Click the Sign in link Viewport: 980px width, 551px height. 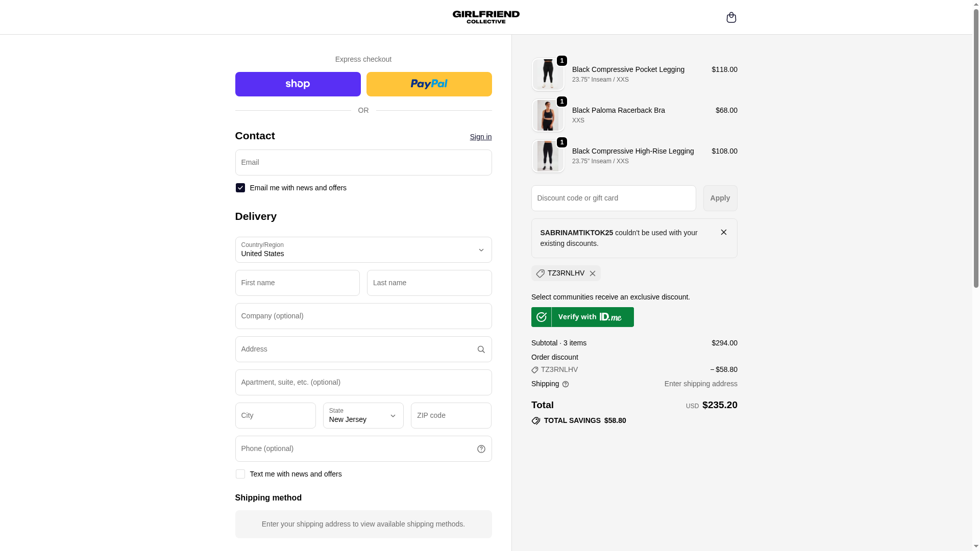(480, 137)
